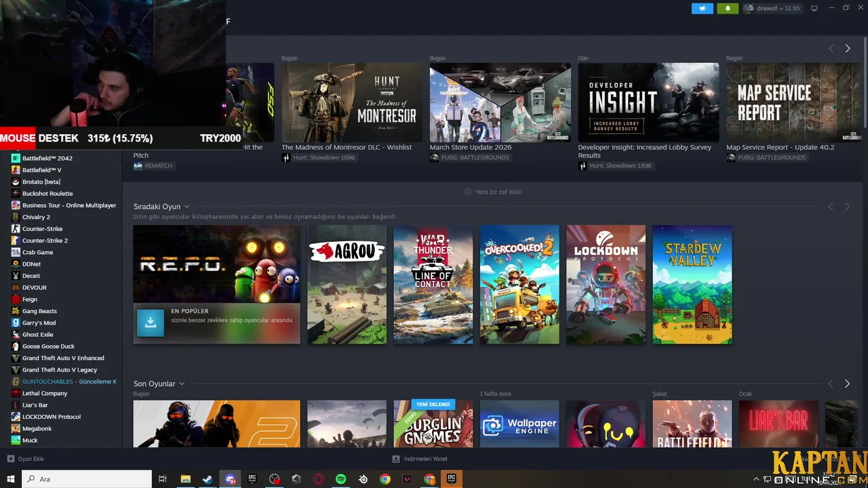Click the plus icon next to Yeni bir raf ekle
The width and height of the screenshot is (868, 488).
(468, 192)
